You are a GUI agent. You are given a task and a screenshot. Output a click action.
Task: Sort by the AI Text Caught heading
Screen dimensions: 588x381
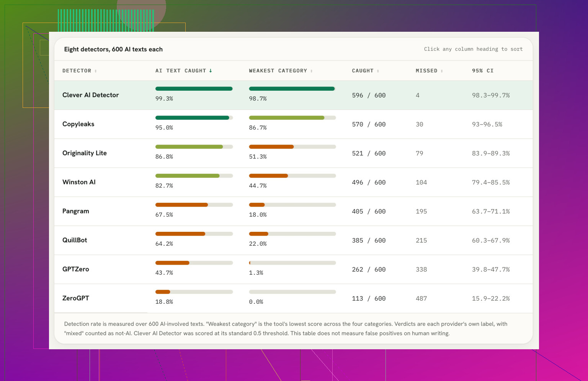184,71
